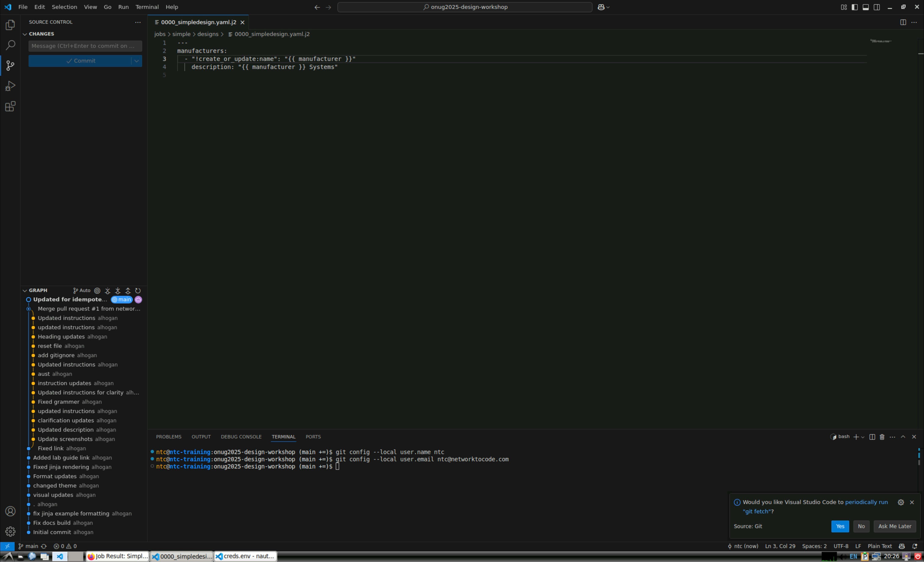This screenshot has height=562, width=924.
Task: Toggle the bottom panel layout icon
Action: [x=866, y=7]
